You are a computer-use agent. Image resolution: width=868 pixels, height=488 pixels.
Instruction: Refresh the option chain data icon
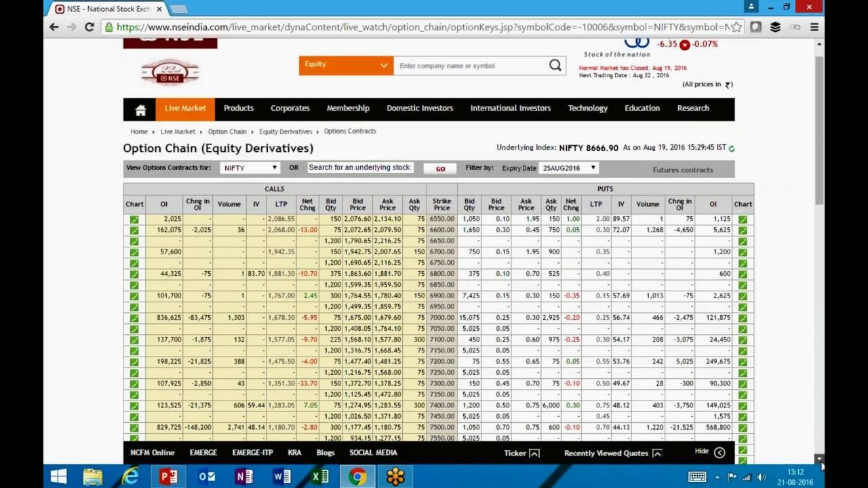732,148
